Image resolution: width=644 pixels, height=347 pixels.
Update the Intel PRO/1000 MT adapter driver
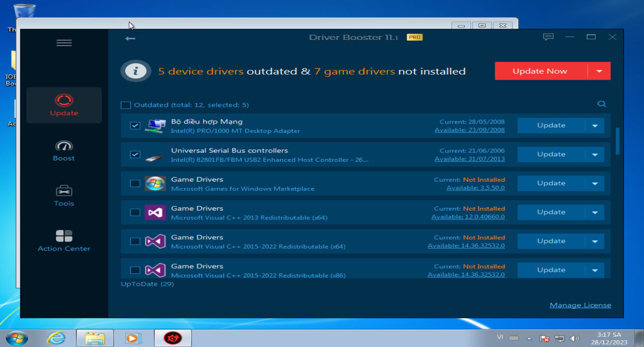[551, 125]
